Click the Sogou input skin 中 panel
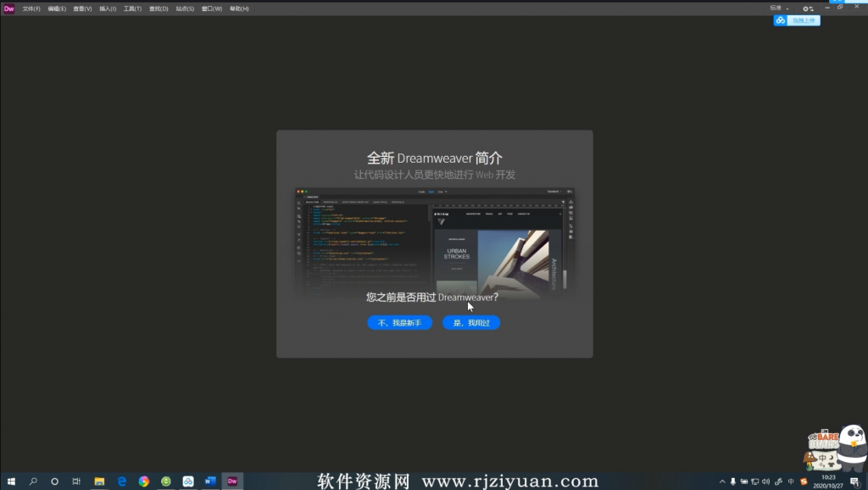The image size is (868, 490). click(824, 459)
